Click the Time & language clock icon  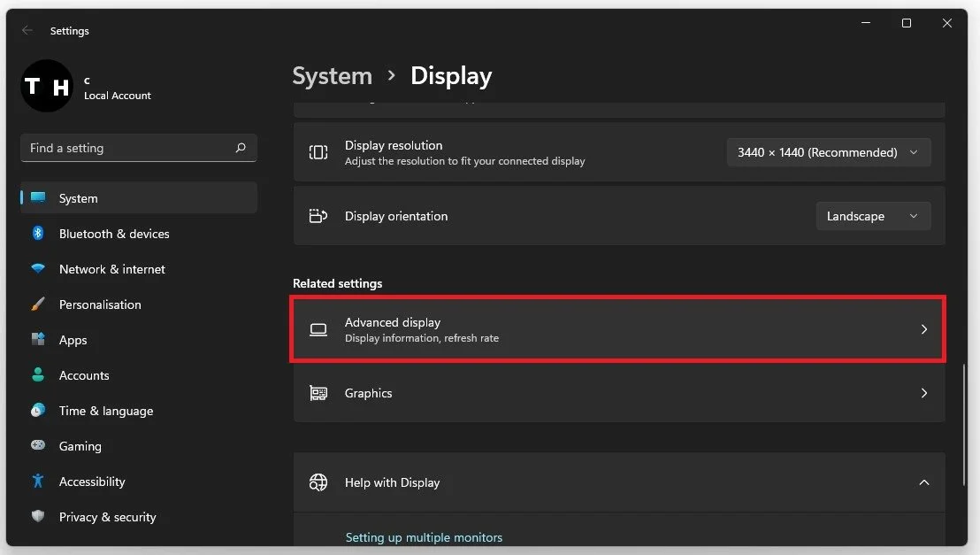[38, 411]
